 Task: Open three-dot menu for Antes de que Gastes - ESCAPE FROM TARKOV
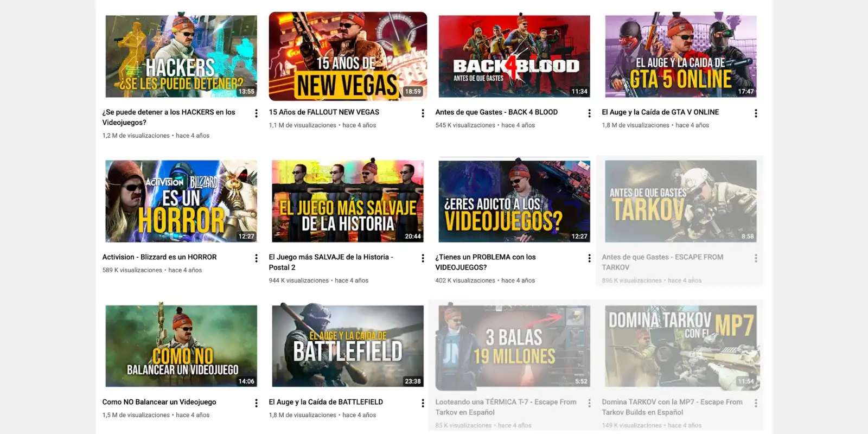(756, 258)
